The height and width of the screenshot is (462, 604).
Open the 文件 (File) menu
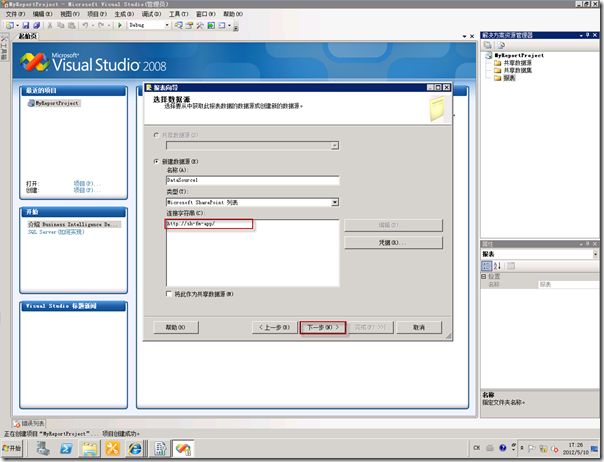click(15, 14)
